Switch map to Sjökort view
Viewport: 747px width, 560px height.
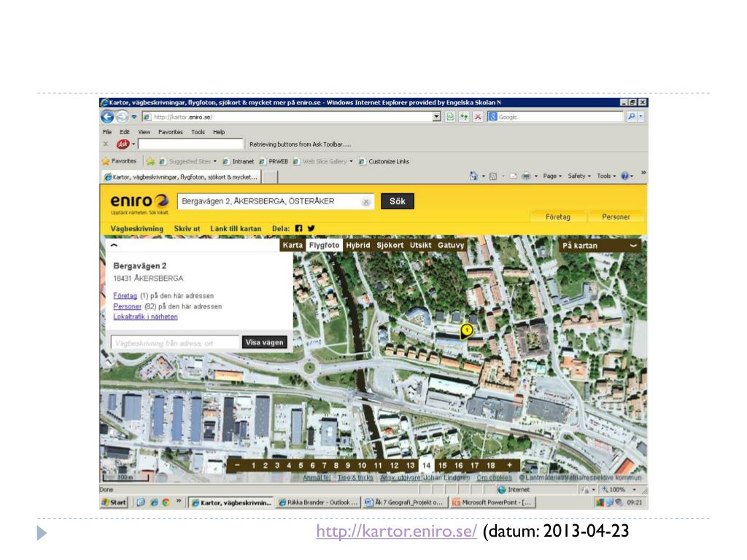tap(390, 245)
